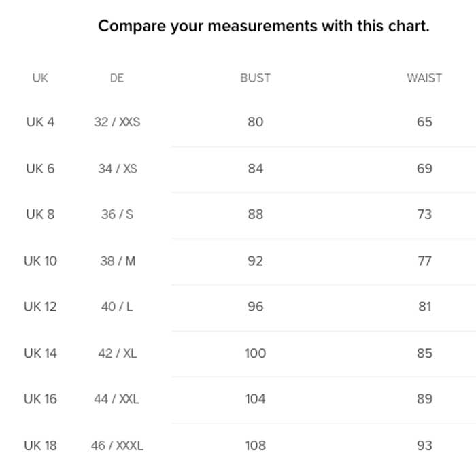Click the 'Compare your measurements' heading
Image resolution: width=476 pixels, height=476 pixels.
tap(264, 27)
